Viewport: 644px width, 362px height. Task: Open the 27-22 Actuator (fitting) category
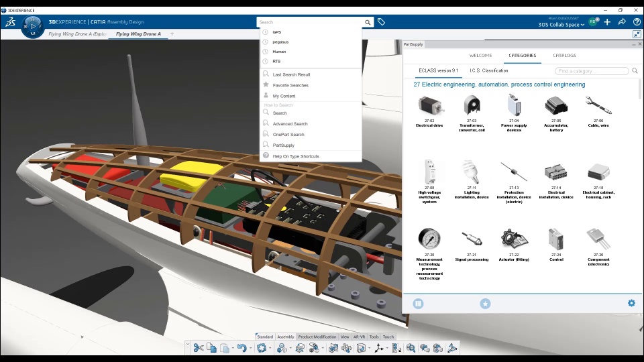coord(514,245)
